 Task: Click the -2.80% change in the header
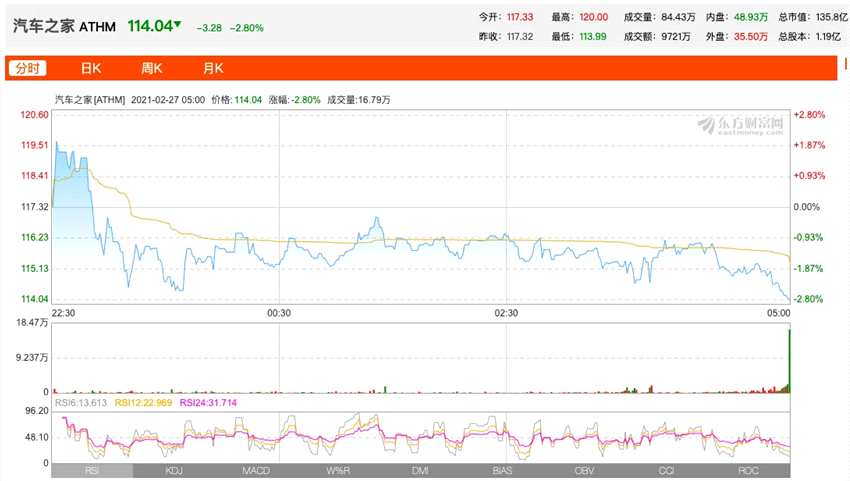point(247,28)
